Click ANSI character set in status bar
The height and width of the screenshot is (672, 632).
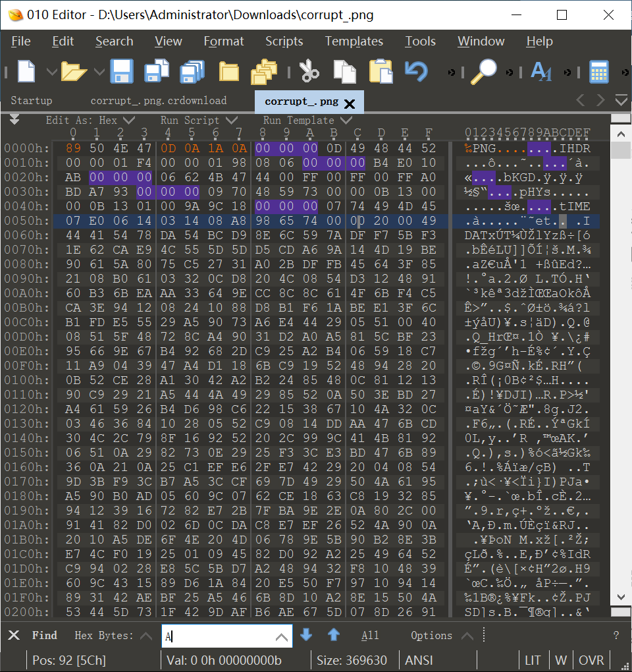[419, 660]
